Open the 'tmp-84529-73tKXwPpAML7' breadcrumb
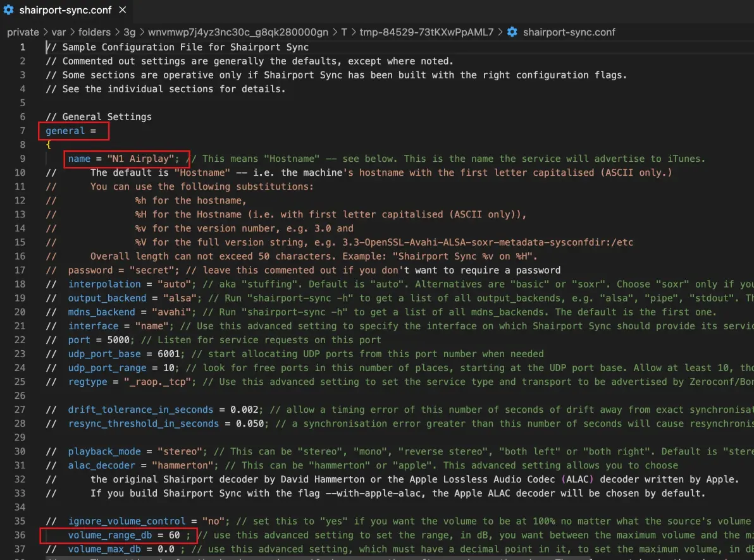The width and height of the screenshot is (754, 560). [426, 32]
